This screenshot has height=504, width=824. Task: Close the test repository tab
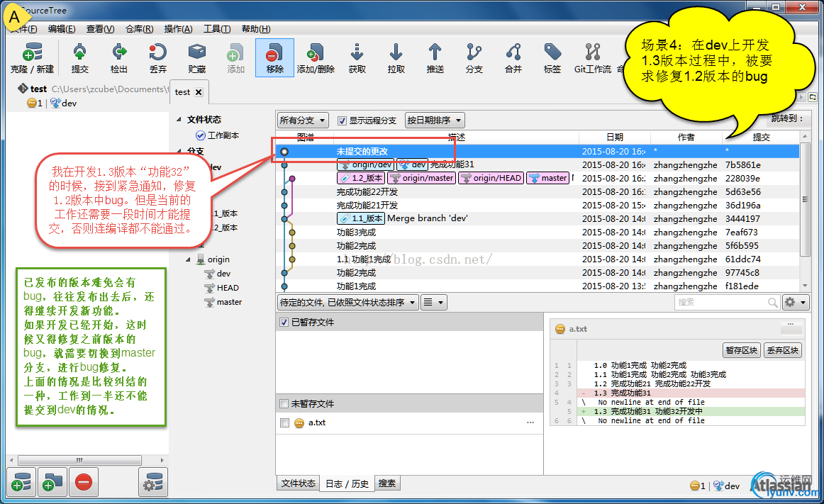pyautogui.click(x=199, y=92)
